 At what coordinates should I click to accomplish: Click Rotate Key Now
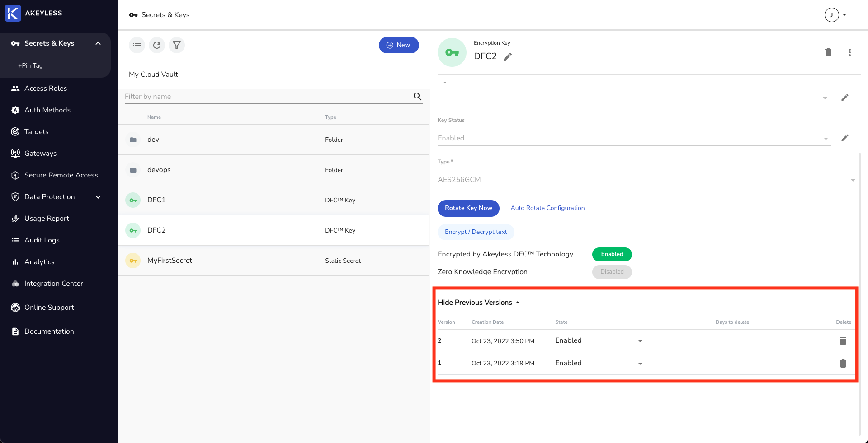tap(468, 208)
